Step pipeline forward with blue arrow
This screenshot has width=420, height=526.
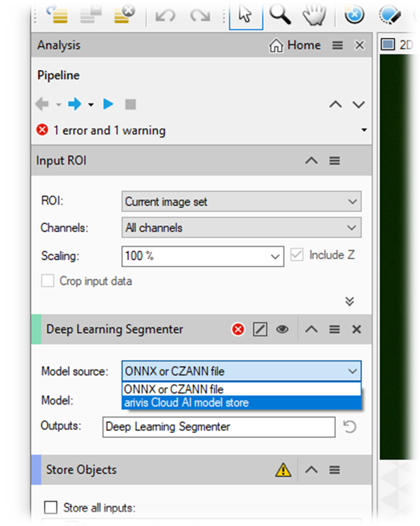coord(74,104)
